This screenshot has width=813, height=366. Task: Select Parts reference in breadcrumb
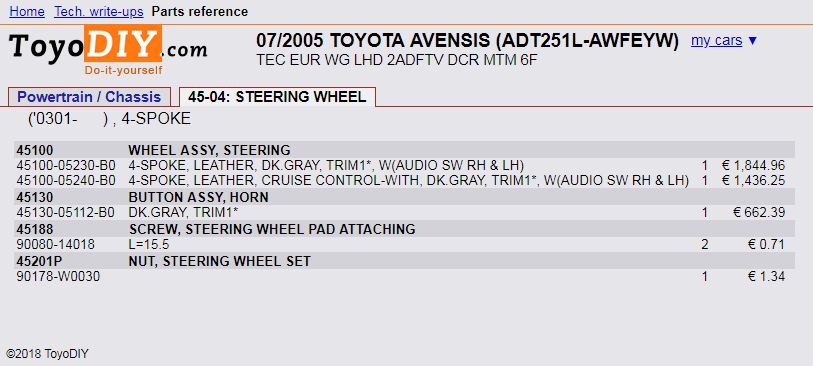(x=200, y=11)
